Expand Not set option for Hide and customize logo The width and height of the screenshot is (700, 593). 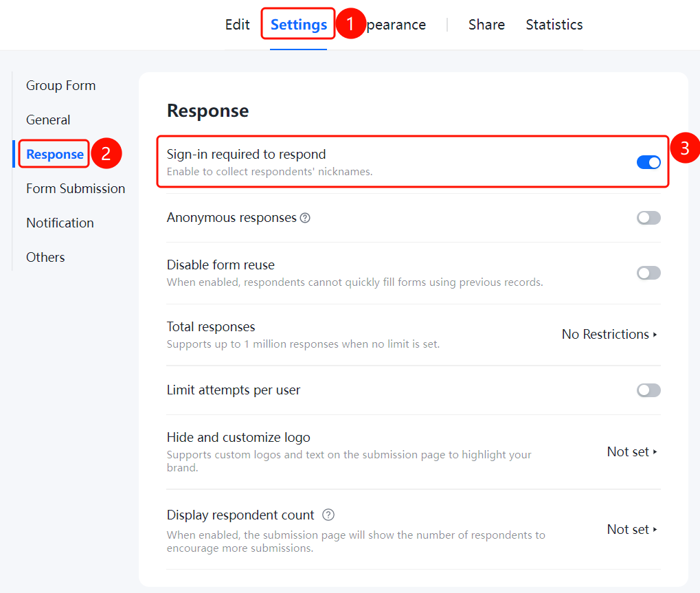click(x=632, y=452)
